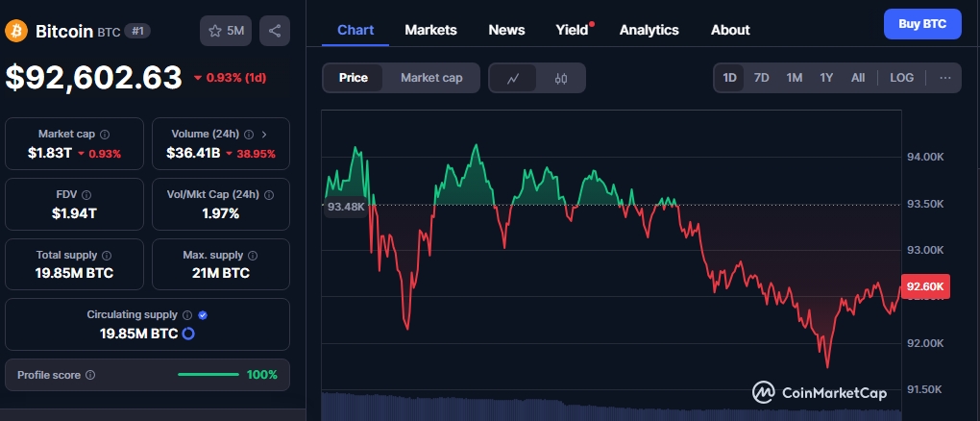The image size is (980, 421).
Task: Show Total supply info icon
Action: tap(107, 256)
